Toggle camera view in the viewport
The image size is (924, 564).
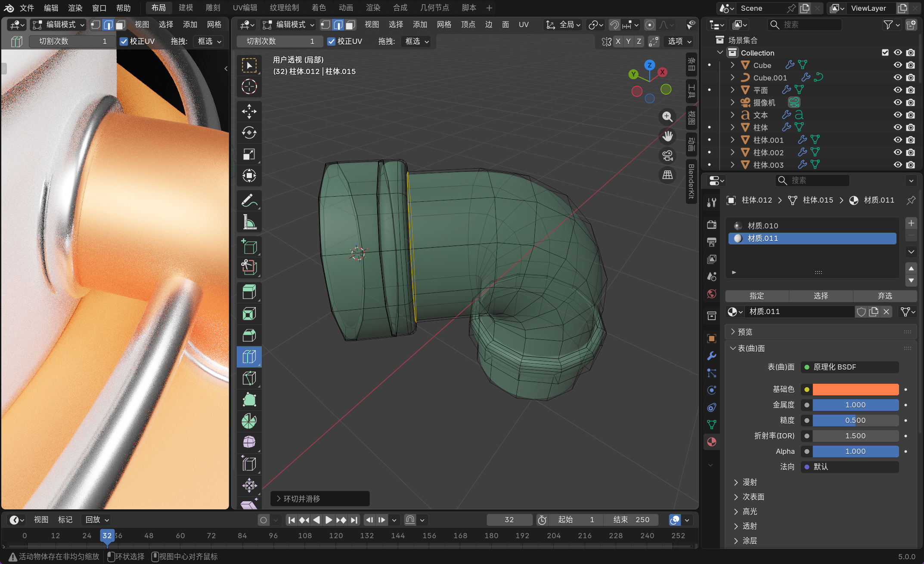pyautogui.click(x=667, y=156)
